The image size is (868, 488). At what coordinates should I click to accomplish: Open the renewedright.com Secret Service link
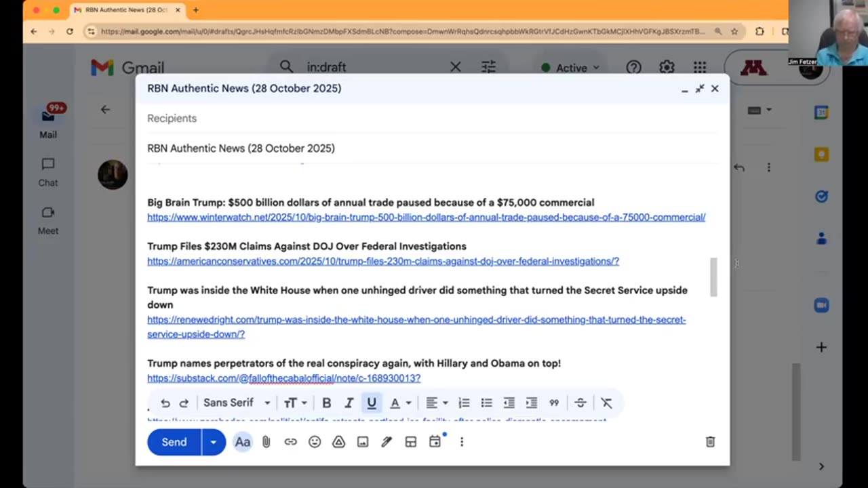[416, 327]
